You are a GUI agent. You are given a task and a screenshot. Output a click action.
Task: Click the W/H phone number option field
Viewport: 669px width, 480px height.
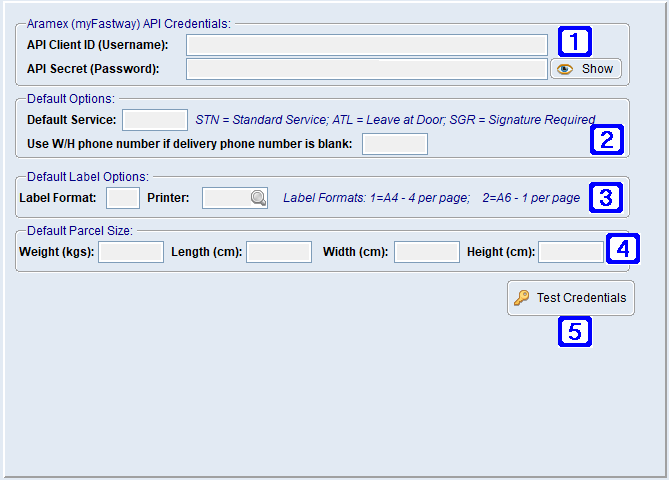pyautogui.click(x=395, y=144)
